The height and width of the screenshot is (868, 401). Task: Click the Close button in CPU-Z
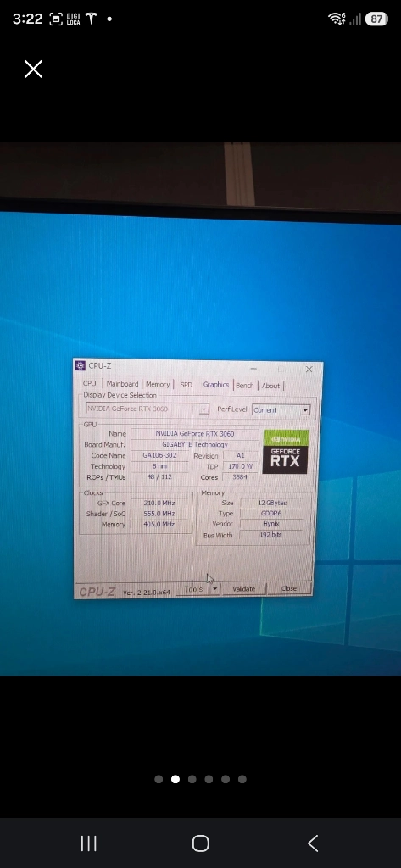point(288,588)
